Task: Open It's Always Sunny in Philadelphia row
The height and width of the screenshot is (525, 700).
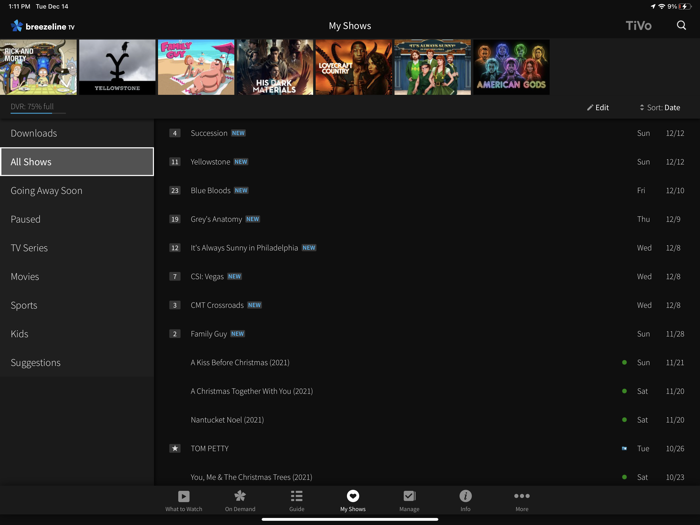Action: tap(427, 248)
